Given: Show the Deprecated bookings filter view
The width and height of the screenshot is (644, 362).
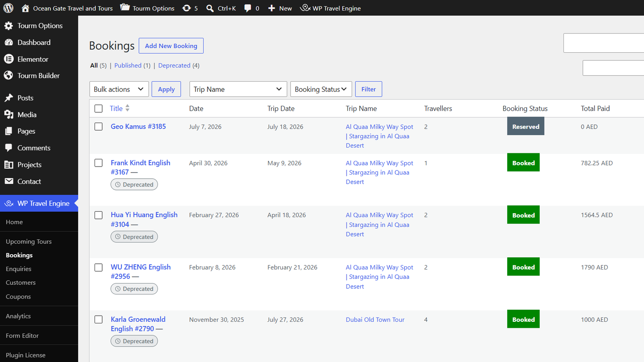Looking at the screenshot, I should click(174, 66).
